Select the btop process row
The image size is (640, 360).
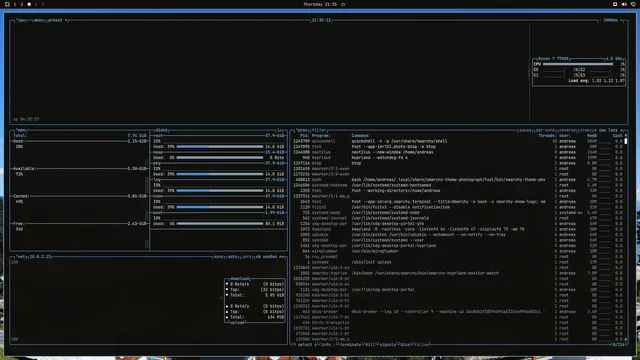pyautogui.click(x=458, y=163)
